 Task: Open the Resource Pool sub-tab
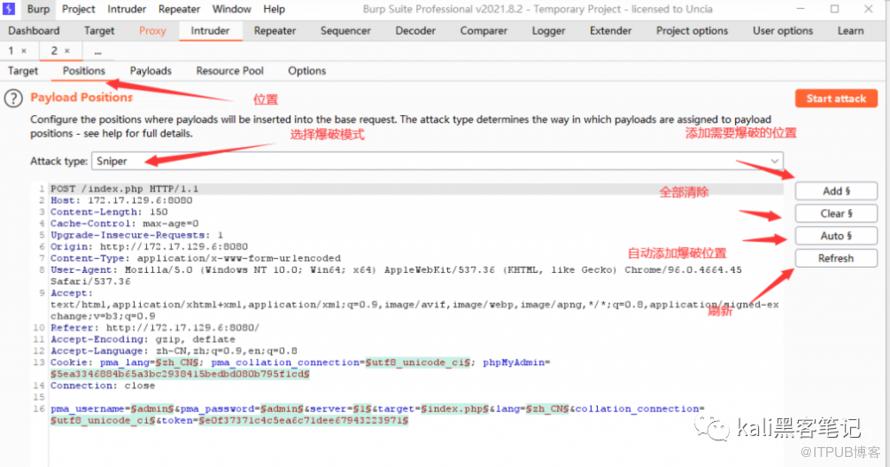pyautogui.click(x=230, y=71)
